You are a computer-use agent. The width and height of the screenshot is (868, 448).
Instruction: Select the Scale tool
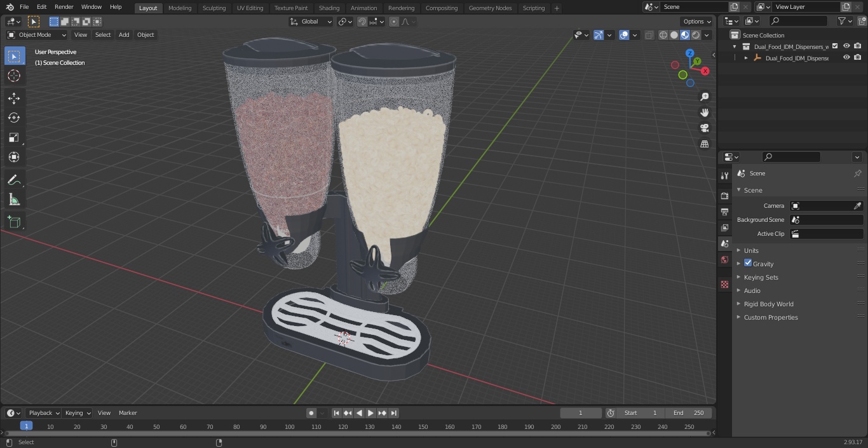14,137
